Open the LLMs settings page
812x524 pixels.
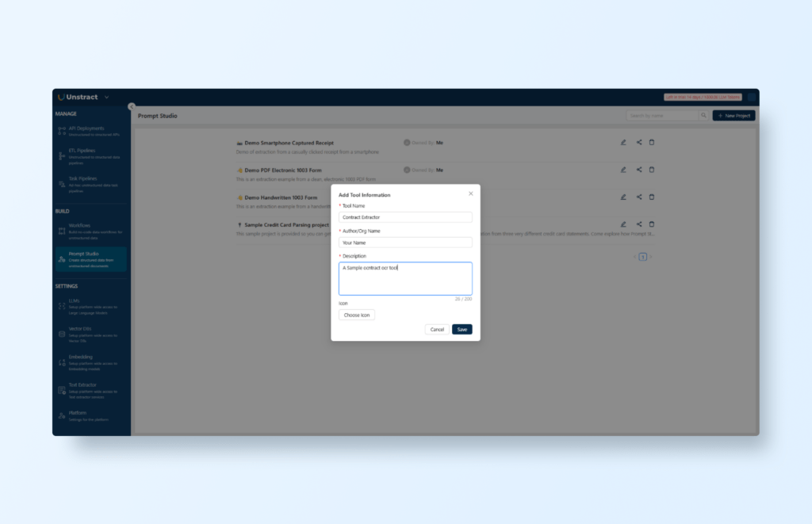pyautogui.click(x=75, y=301)
